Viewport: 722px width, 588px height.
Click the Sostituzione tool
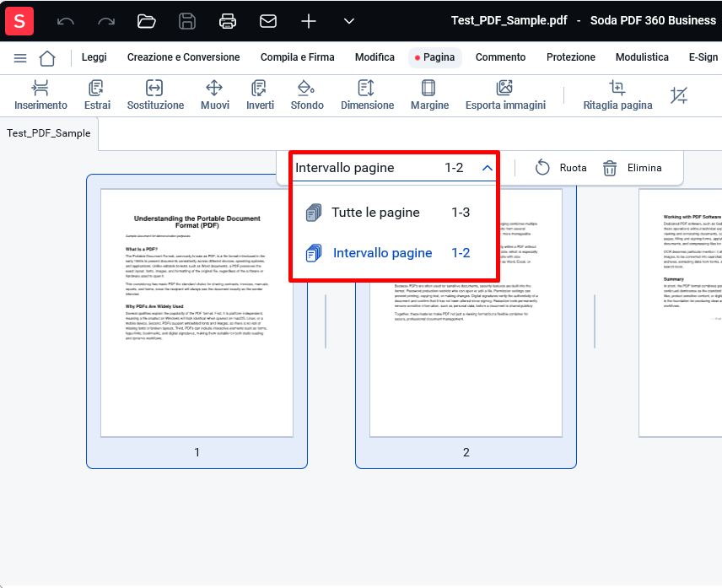155,95
